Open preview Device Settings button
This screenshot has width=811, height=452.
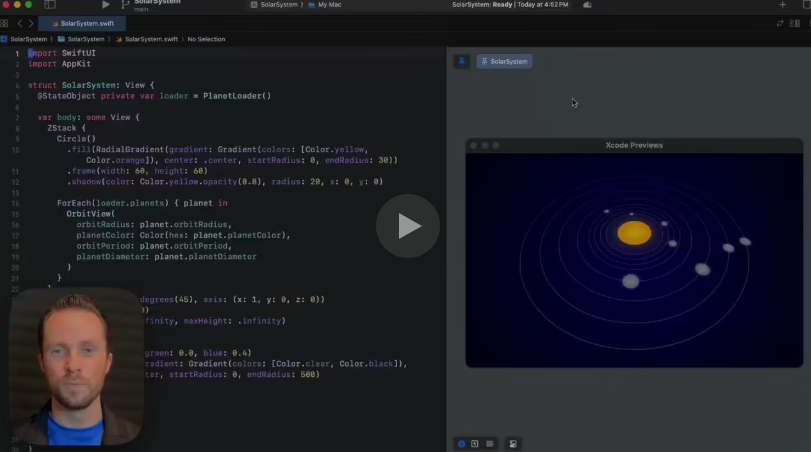coord(513,443)
